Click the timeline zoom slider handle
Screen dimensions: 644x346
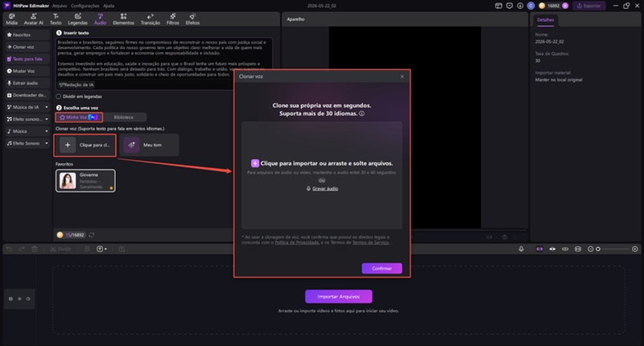pos(598,249)
